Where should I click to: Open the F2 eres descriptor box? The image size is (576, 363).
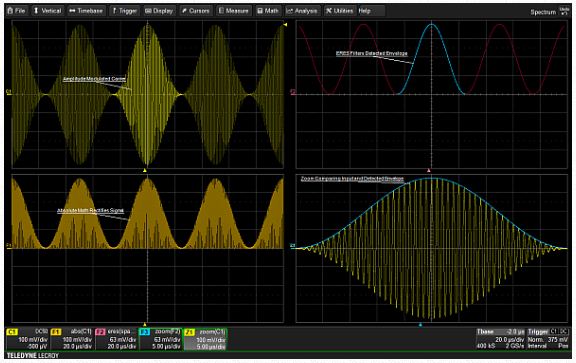(x=117, y=339)
